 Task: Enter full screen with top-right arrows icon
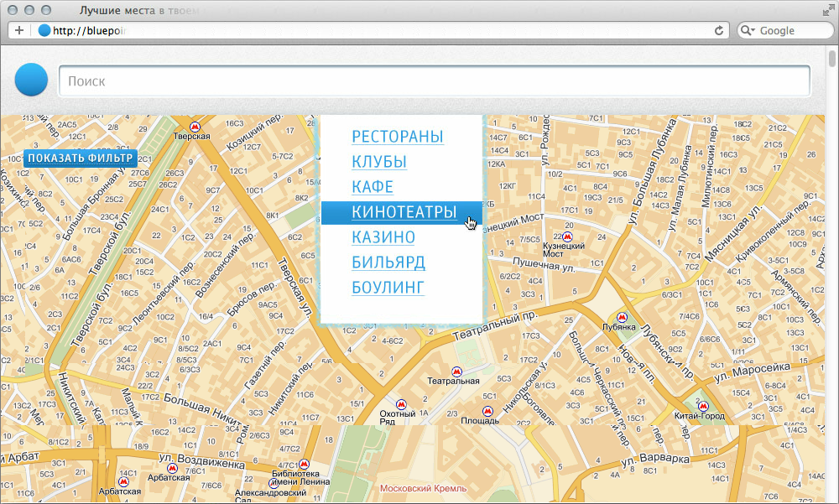tap(826, 11)
